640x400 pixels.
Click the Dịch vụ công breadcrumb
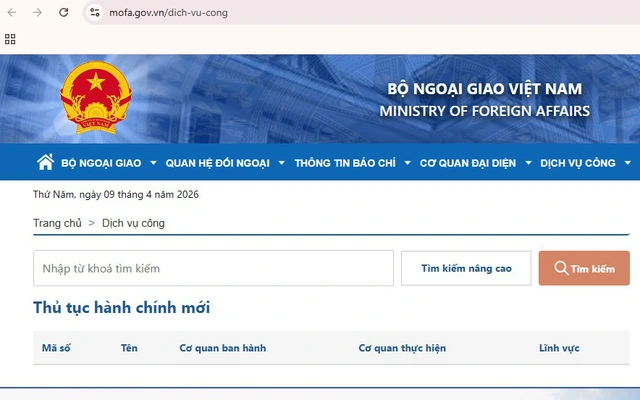133,223
